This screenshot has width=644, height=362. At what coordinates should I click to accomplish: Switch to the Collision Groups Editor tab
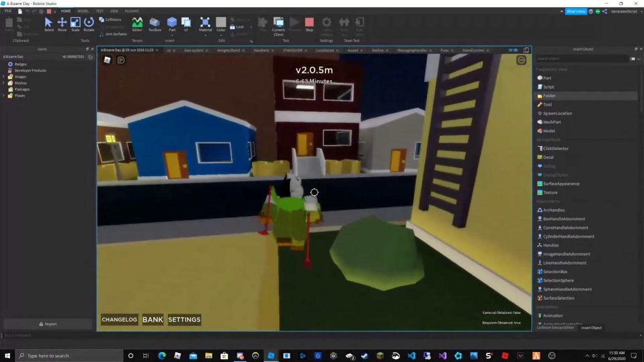(x=555, y=328)
